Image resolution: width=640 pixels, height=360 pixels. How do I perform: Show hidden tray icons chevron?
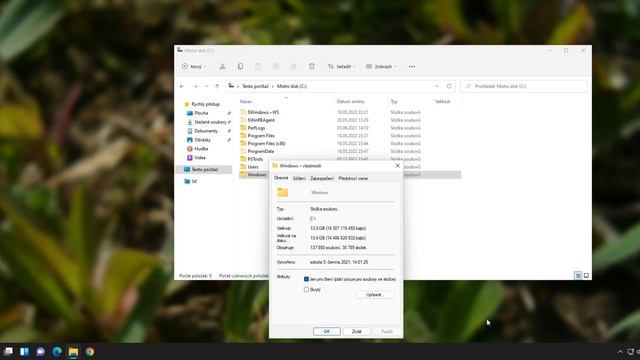tap(620, 351)
